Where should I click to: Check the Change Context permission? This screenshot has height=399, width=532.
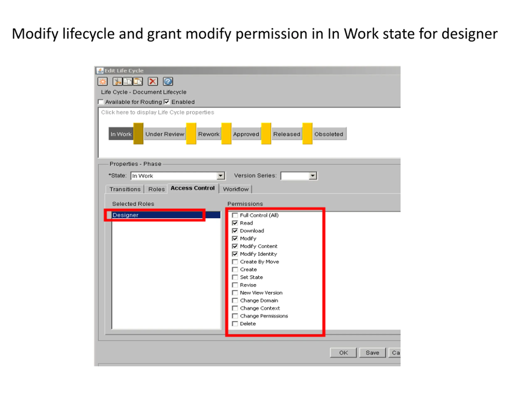tap(235, 308)
